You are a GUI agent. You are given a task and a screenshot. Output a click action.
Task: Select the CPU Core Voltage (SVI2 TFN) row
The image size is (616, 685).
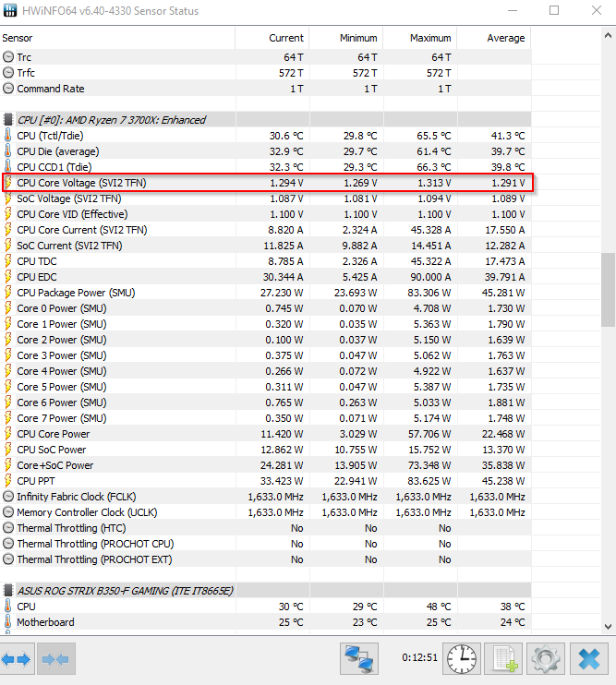266,183
